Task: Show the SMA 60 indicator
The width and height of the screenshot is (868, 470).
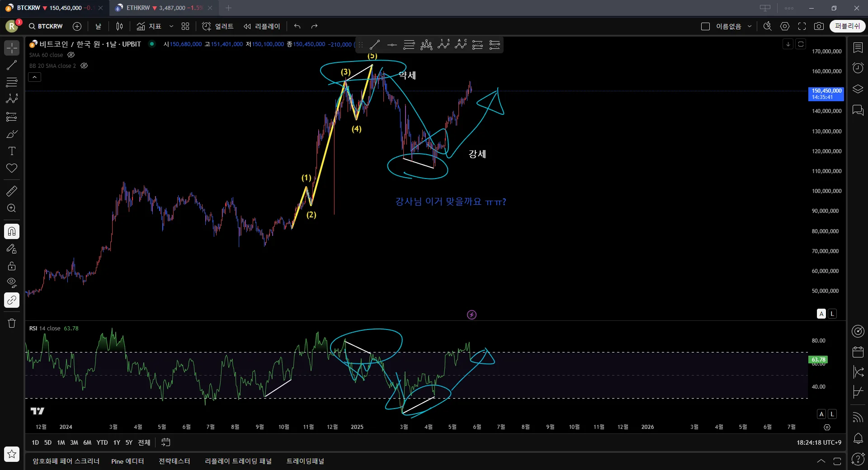Action: pyautogui.click(x=71, y=55)
